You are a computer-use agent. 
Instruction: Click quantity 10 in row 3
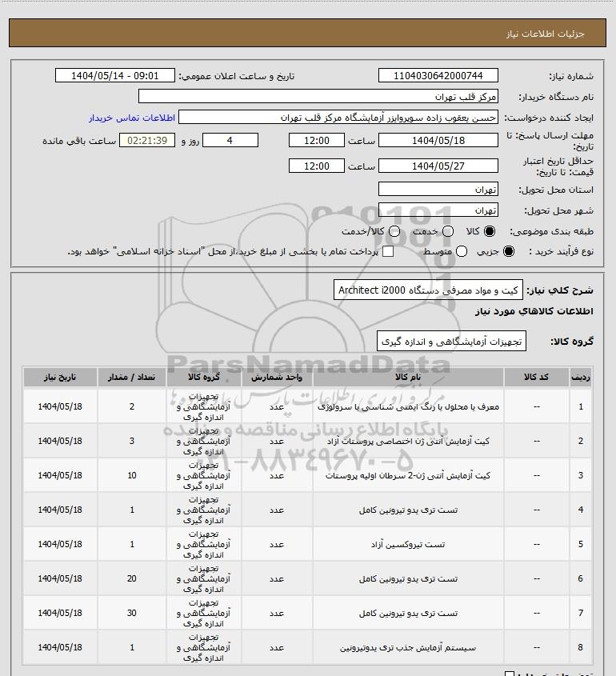pos(132,475)
